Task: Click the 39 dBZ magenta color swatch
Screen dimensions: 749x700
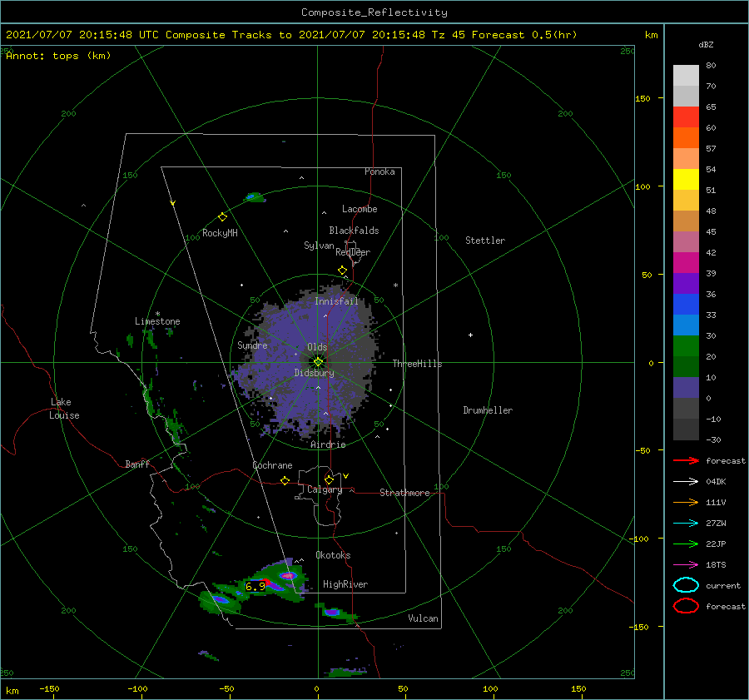Action: (686, 262)
